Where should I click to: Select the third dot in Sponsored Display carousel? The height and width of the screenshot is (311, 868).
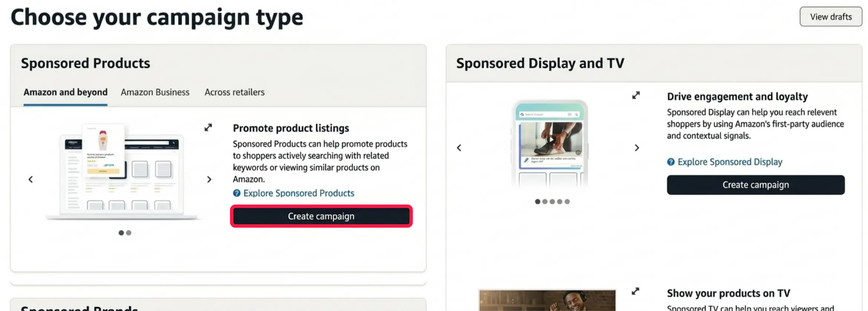click(552, 202)
